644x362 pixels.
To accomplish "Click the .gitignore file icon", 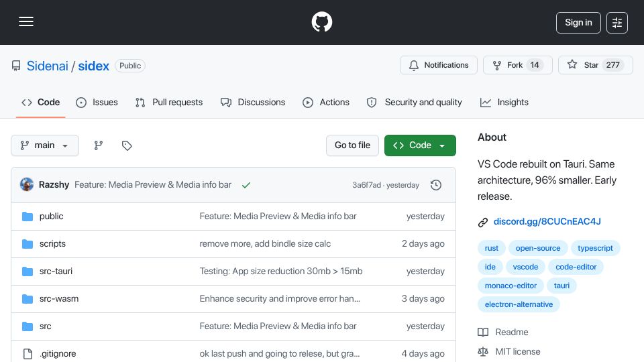I will click(28, 354).
